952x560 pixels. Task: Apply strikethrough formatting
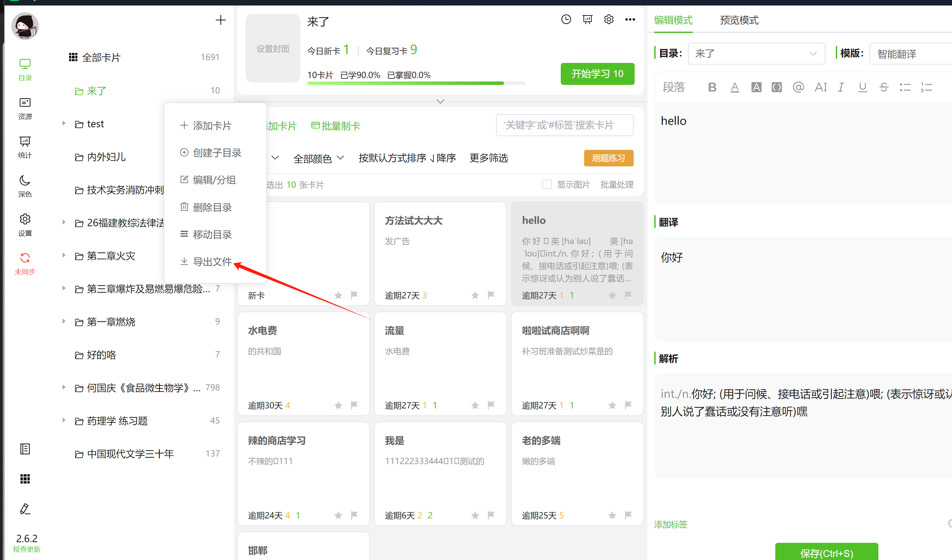pyautogui.click(x=884, y=87)
